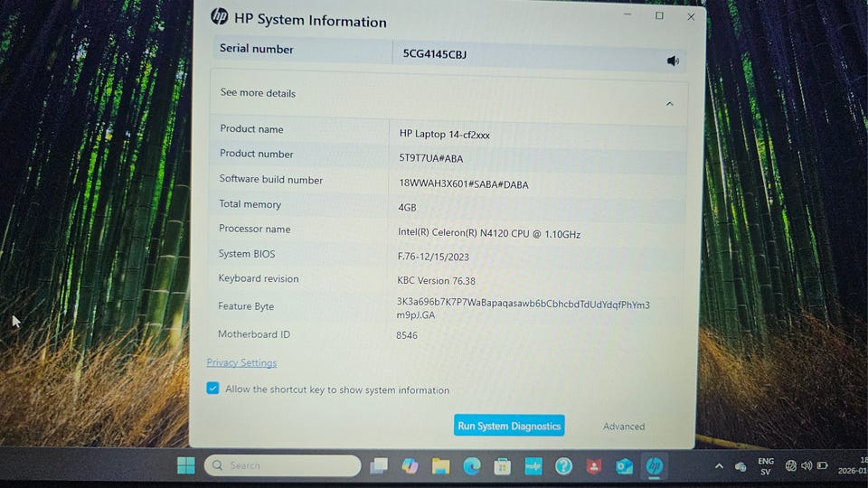Open Outlook from the taskbar
The width and height of the screenshot is (868, 488).
point(625,466)
